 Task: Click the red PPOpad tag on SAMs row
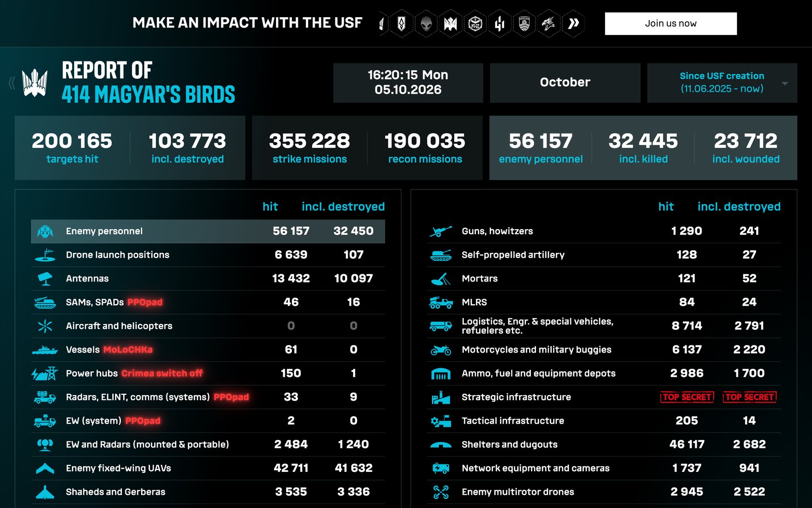(145, 302)
